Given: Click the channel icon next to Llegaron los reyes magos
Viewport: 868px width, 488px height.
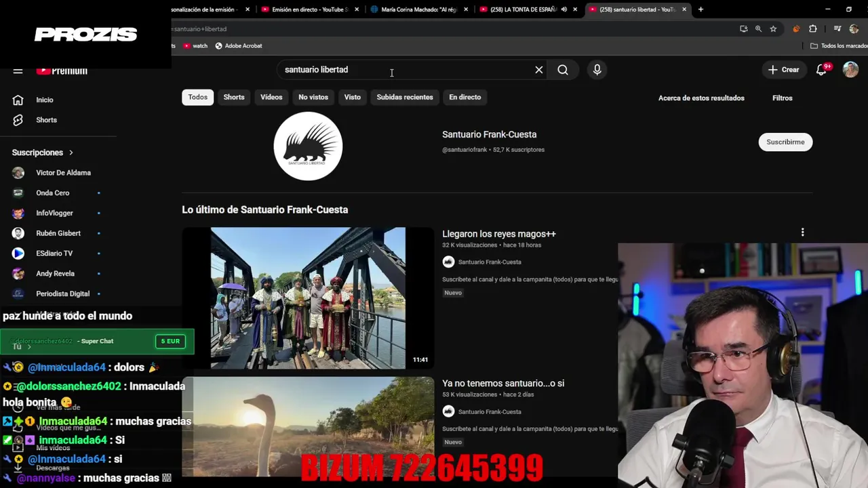Looking at the screenshot, I should click(x=448, y=262).
